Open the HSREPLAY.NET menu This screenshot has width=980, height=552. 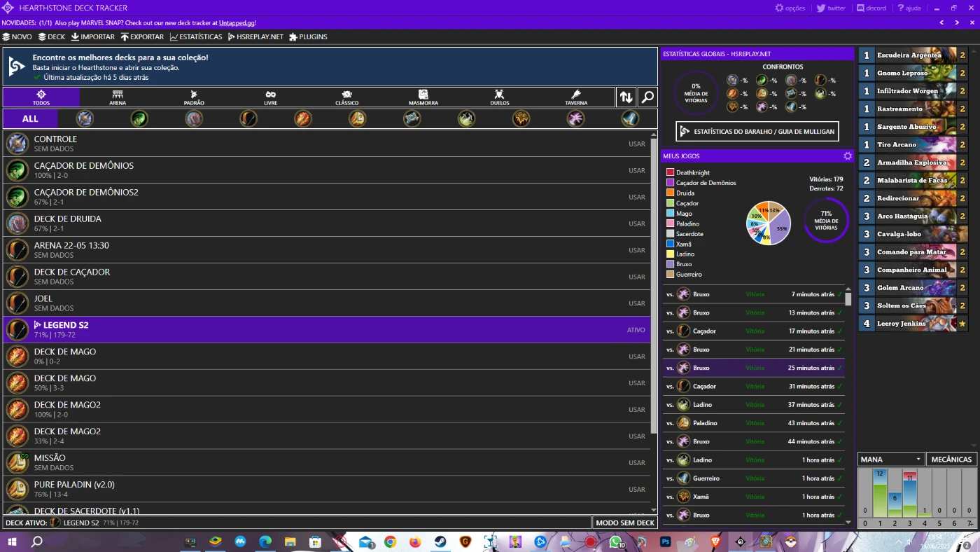point(255,36)
